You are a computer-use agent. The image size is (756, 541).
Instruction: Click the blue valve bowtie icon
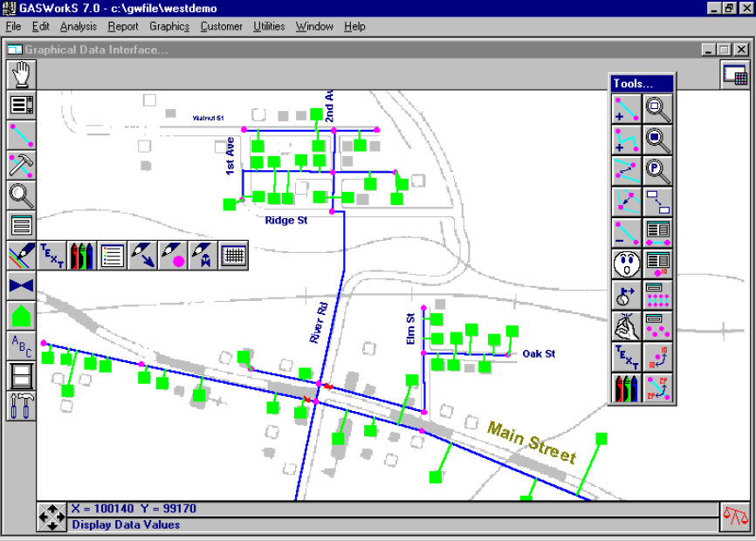21,285
